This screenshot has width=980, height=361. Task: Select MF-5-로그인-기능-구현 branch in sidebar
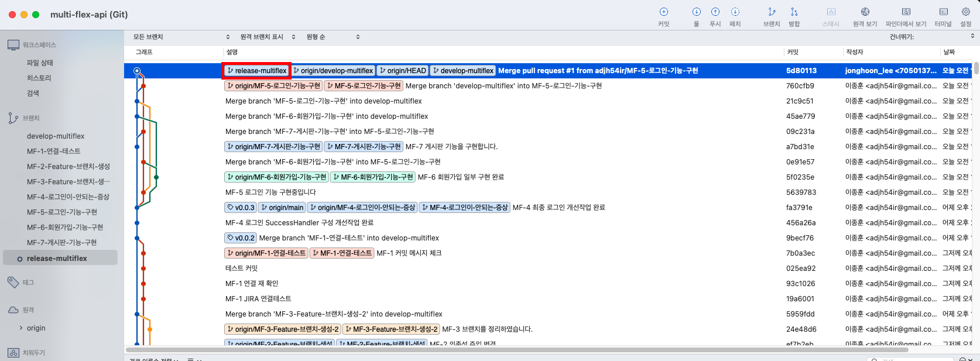[x=62, y=212]
